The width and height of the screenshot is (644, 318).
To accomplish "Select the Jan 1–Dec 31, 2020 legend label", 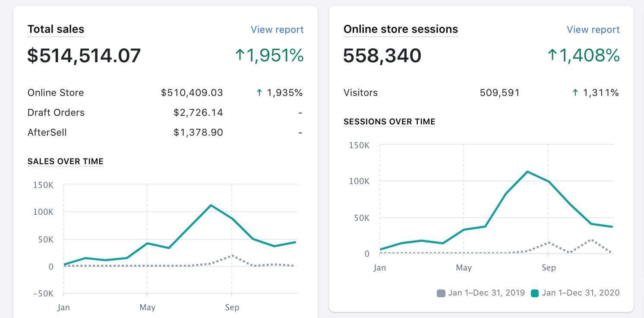I will 580,293.
